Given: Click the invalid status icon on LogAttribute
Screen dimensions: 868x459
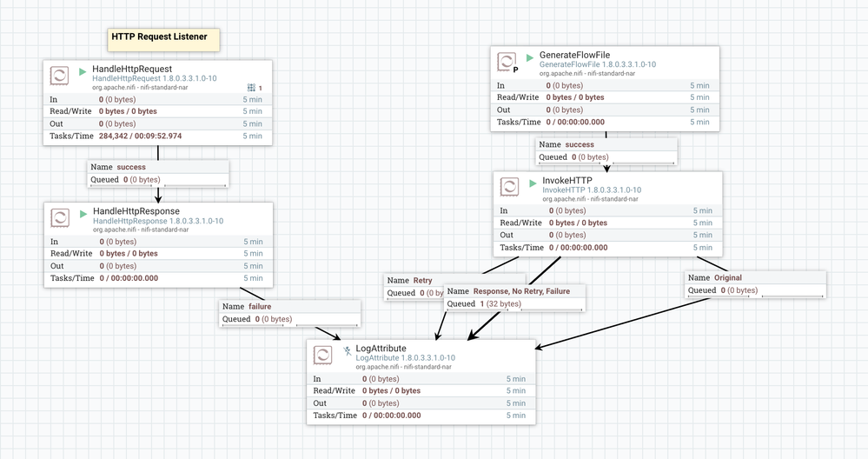Looking at the screenshot, I should [347, 350].
